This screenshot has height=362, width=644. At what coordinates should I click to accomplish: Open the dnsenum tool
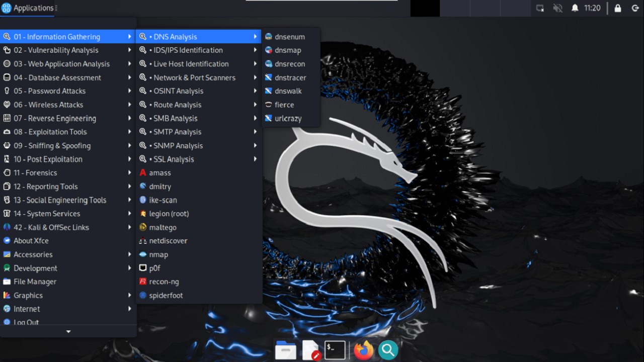pos(291,37)
